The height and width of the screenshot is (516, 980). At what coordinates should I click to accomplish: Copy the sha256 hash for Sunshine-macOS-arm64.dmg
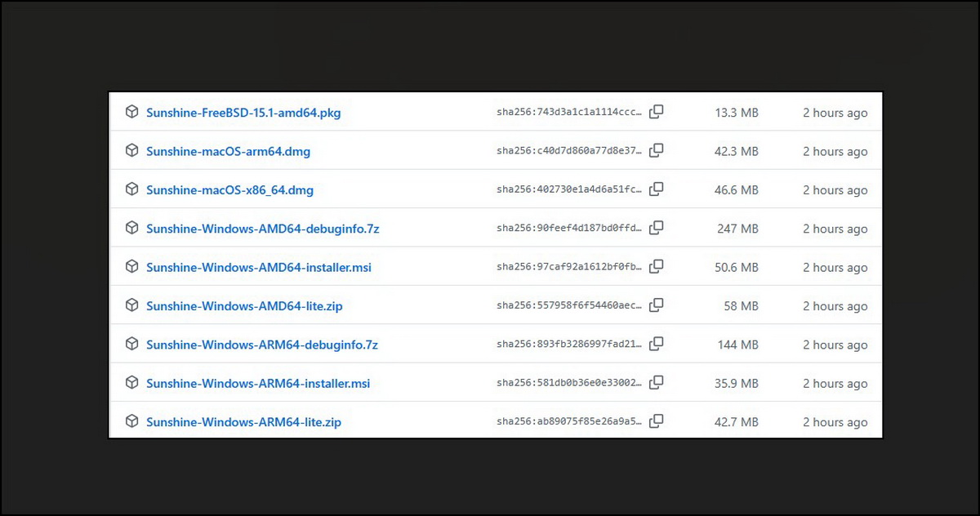pos(656,150)
